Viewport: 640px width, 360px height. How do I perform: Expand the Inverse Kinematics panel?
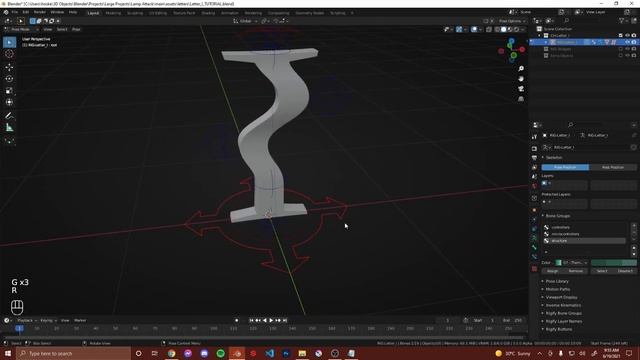click(563, 305)
